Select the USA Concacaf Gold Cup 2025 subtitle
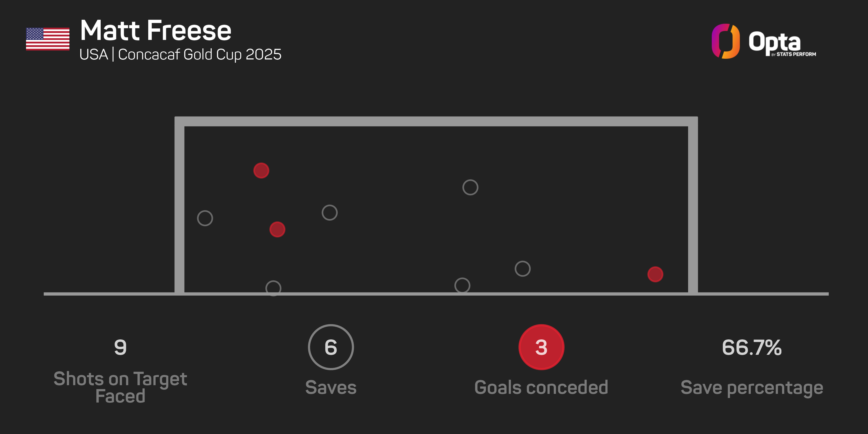Viewport: 868px width, 434px height. click(180, 55)
